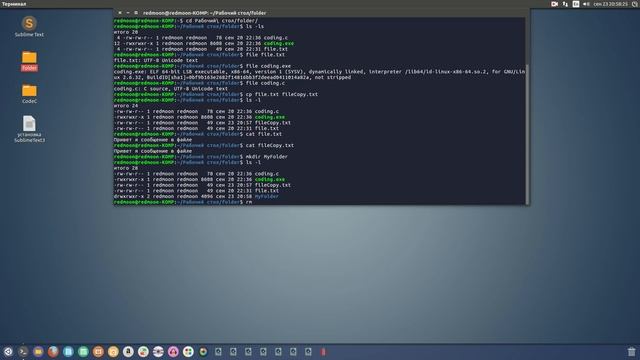Click the 'cat fileCopy.txt' command text
Viewport: 640px width, 360px height.
click(x=270, y=146)
